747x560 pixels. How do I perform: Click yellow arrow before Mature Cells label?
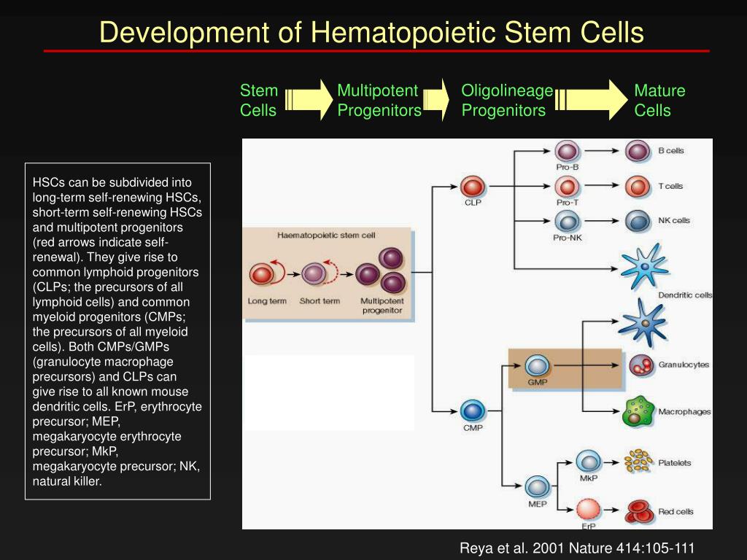coord(592,100)
